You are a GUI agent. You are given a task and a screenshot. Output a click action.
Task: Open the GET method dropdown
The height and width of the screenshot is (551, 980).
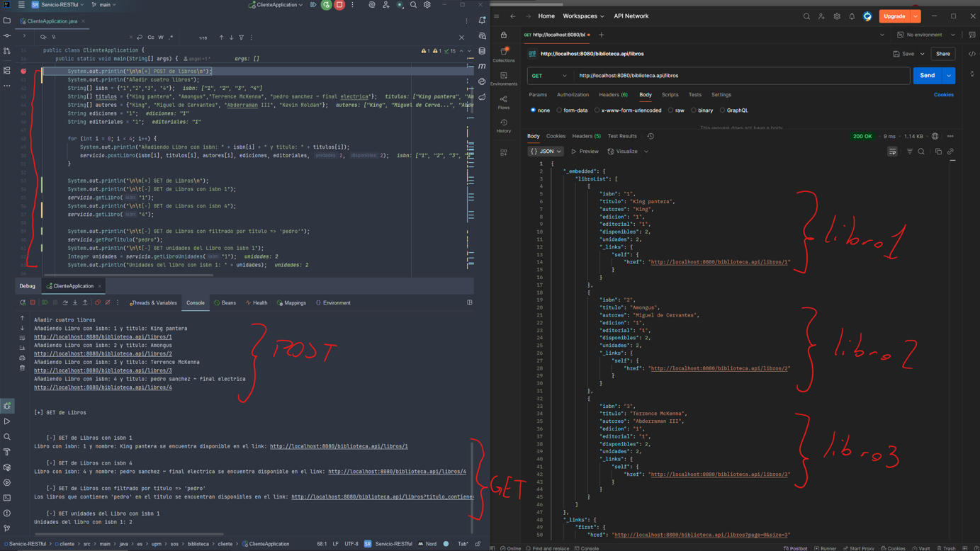[549, 76]
